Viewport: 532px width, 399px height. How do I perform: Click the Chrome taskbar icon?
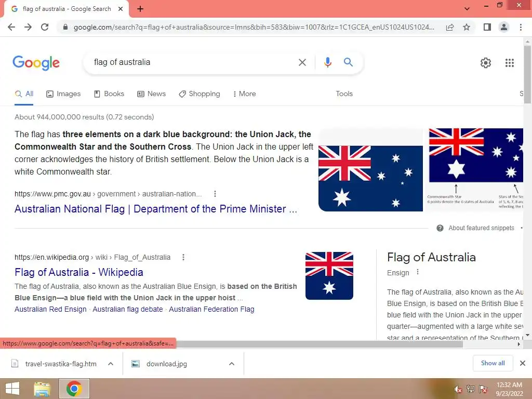(74, 389)
